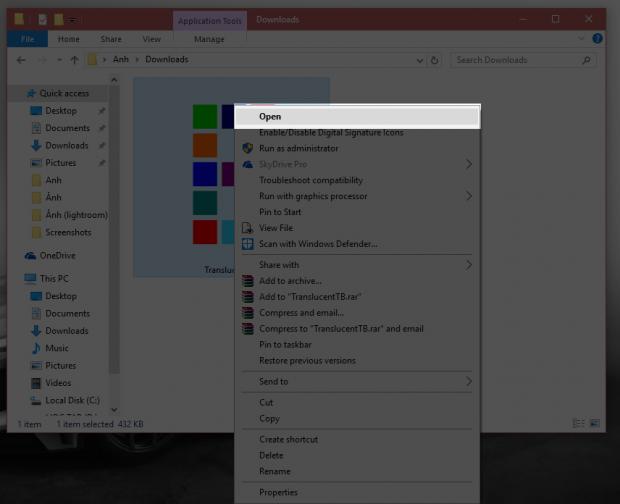Open Music under This PC
This screenshot has height=504, width=620.
click(57, 348)
